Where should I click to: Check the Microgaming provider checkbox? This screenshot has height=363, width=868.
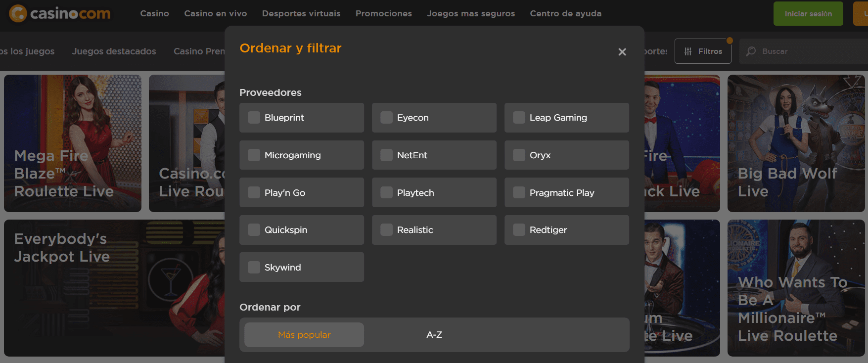click(x=254, y=155)
